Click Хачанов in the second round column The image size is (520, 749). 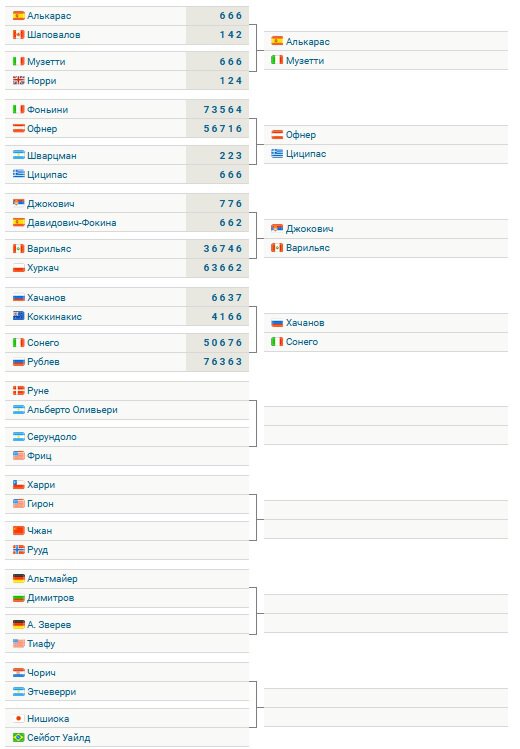(305, 323)
